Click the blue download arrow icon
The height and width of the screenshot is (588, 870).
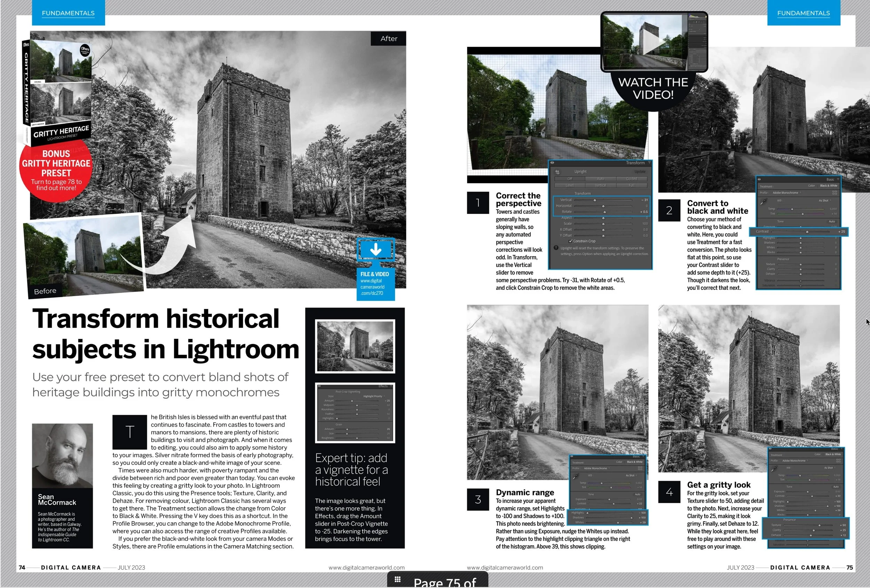point(375,249)
